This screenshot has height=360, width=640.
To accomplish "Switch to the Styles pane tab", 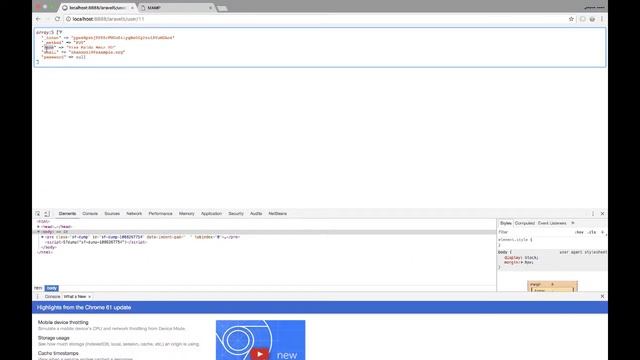I will click(506, 223).
